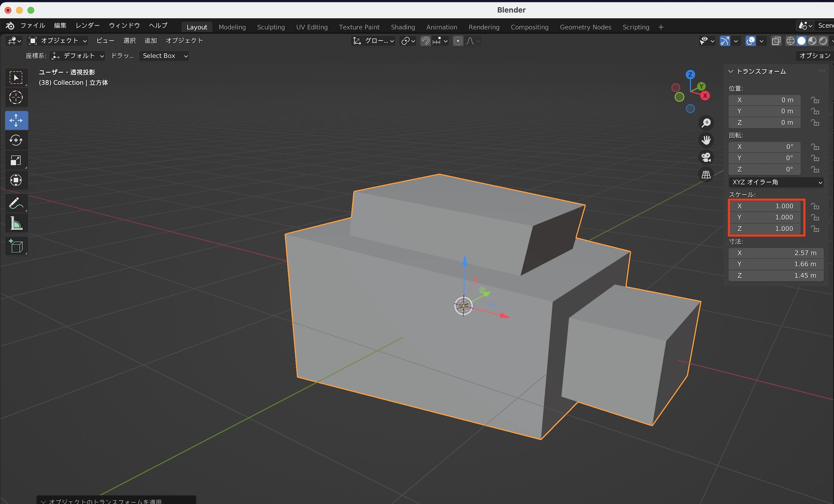Viewport: 834px width, 504px height.
Task: Toggle the snapping magnet button
Action: (x=425, y=41)
